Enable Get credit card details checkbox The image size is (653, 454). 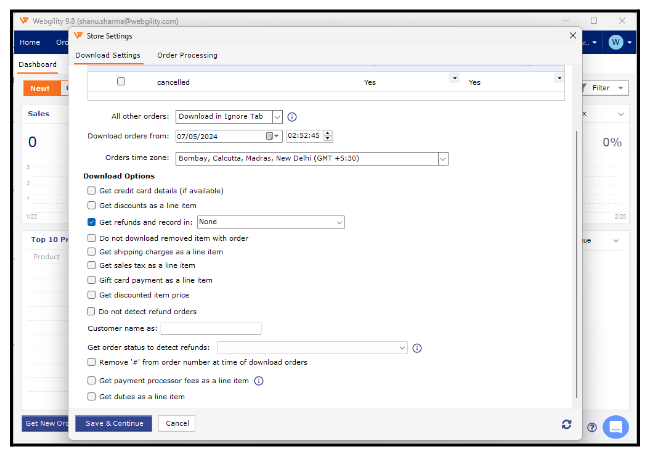point(91,190)
